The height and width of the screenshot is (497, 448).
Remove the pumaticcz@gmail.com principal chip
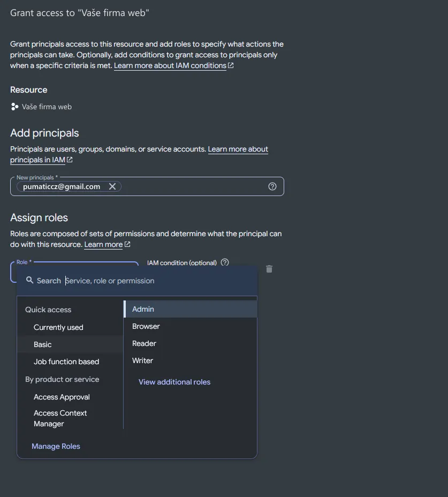112,186
